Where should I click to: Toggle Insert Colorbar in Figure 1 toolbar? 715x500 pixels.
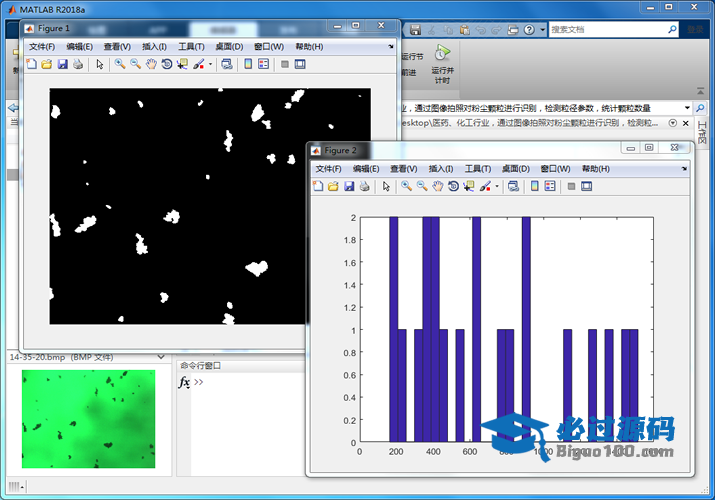point(247,64)
